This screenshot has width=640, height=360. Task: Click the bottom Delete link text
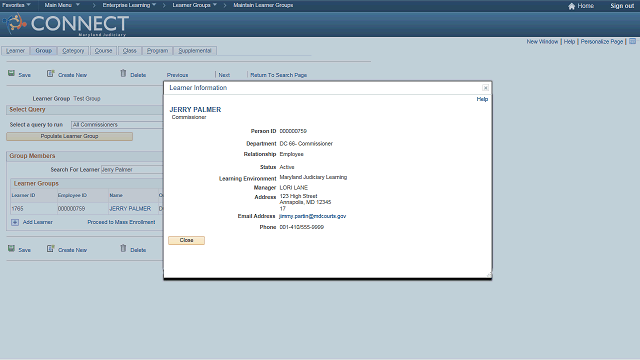(x=138, y=250)
